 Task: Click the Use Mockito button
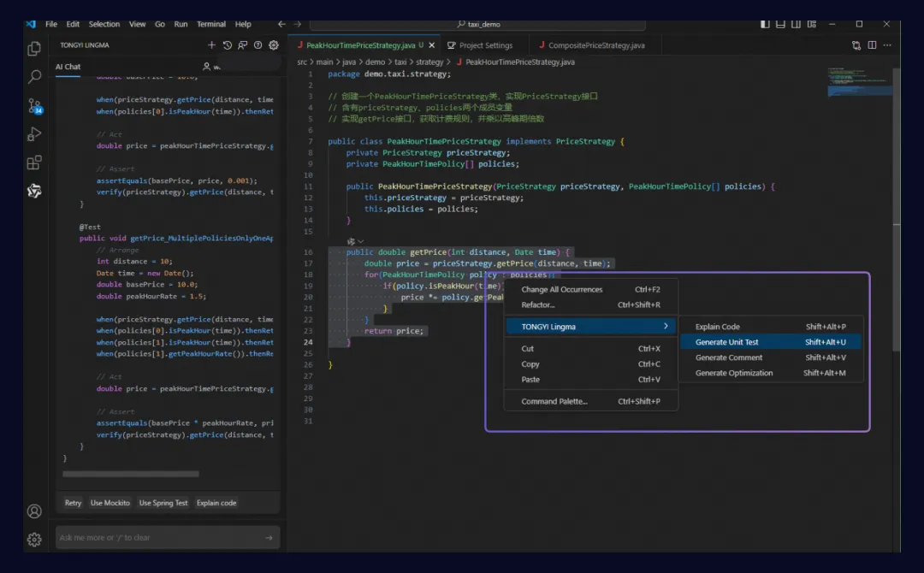pyautogui.click(x=110, y=503)
